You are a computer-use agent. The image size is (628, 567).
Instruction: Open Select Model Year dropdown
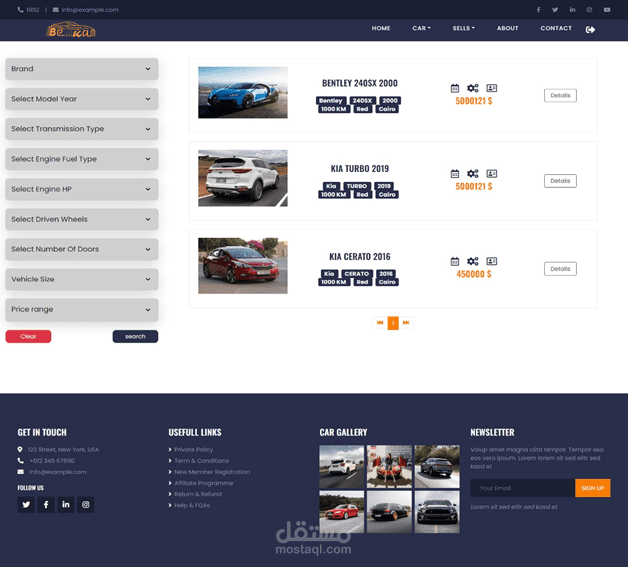[82, 99]
